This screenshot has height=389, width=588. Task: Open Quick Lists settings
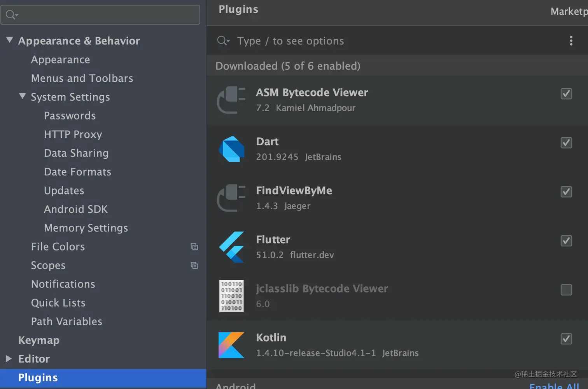click(x=58, y=302)
